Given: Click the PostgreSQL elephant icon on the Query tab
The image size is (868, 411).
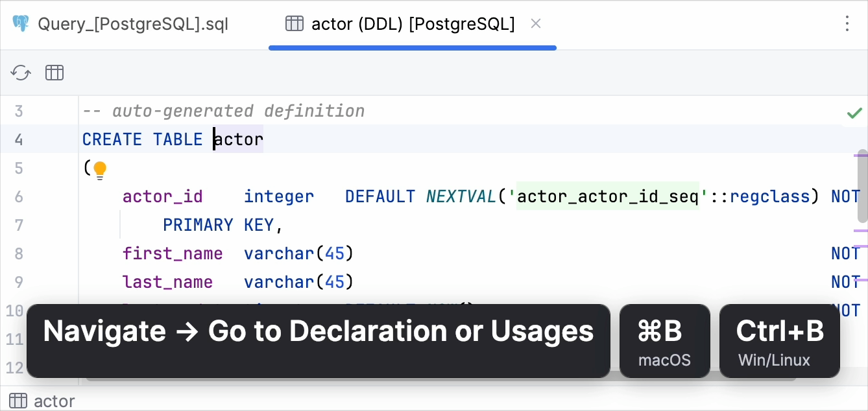Looking at the screenshot, I should tap(20, 23).
